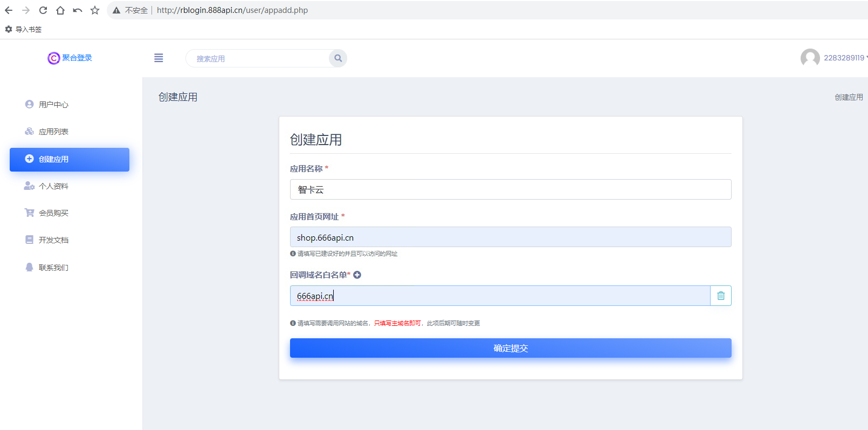This screenshot has width=868, height=430.
Task: Open account dropdown 2283289119
Action: point(845,58)
